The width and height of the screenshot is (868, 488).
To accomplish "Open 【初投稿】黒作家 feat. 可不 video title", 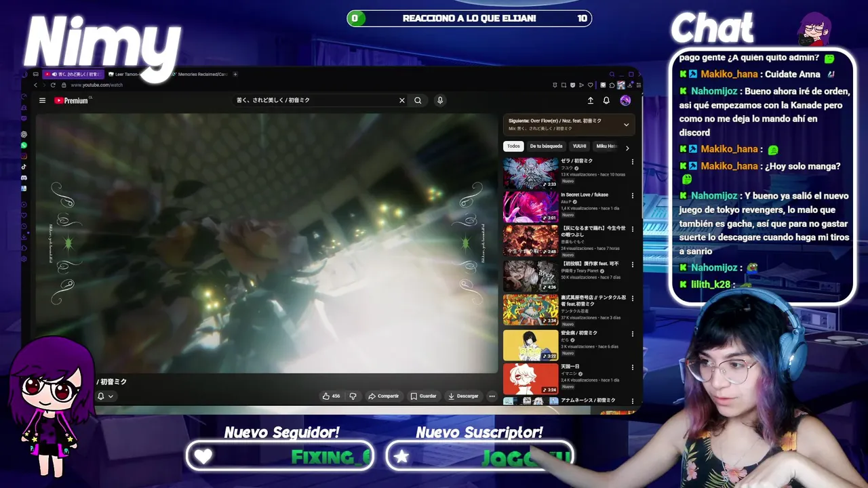I will 589,264.
